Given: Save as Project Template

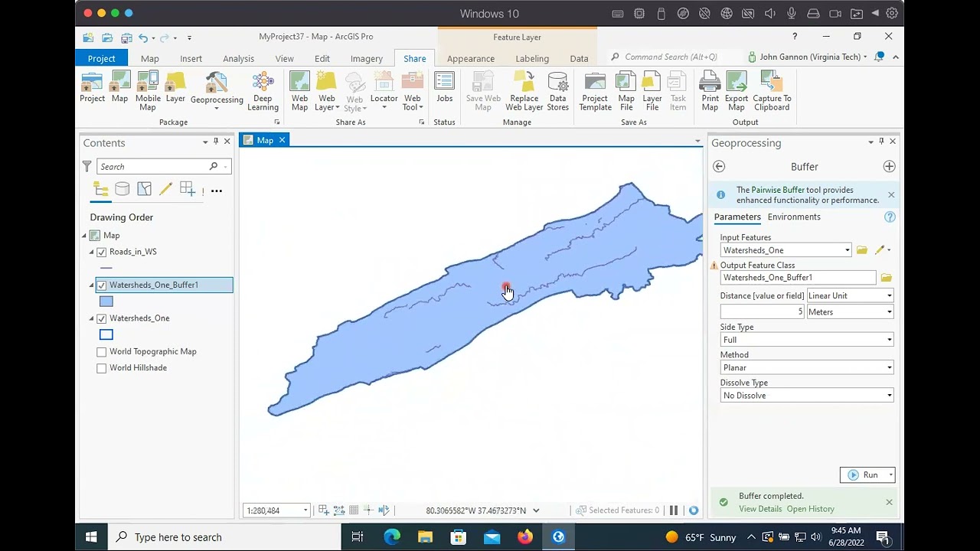Looking at the screenshot, I should (x=595, y=91).
